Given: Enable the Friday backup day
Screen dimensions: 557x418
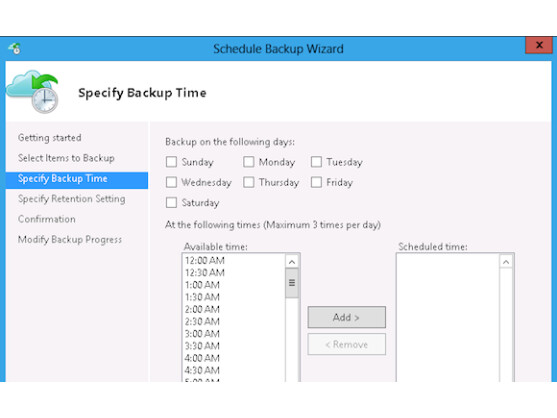Looking at the screenshot, I should click(x=316, y=182).
